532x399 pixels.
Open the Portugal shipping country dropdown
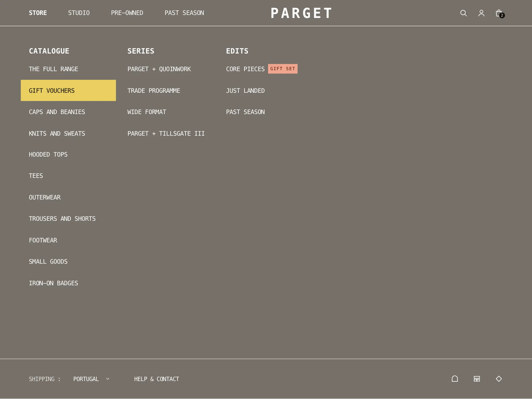(x=91, y=379)
